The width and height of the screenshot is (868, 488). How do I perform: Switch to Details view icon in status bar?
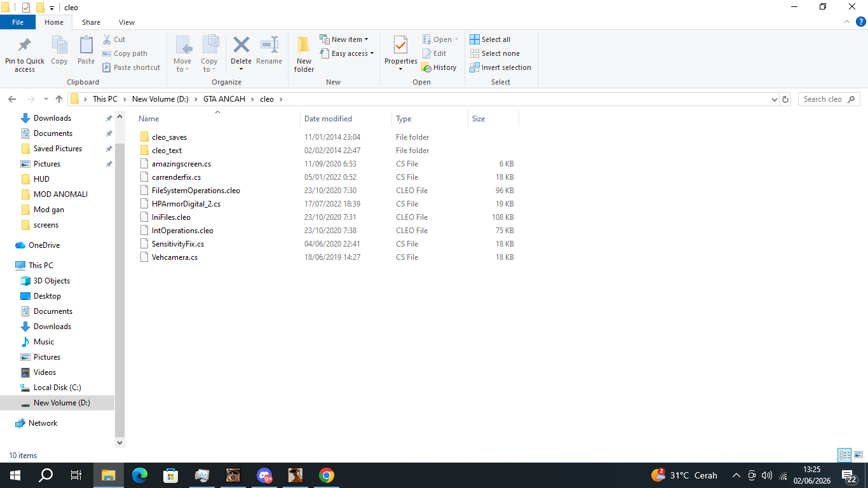point(844,455)
